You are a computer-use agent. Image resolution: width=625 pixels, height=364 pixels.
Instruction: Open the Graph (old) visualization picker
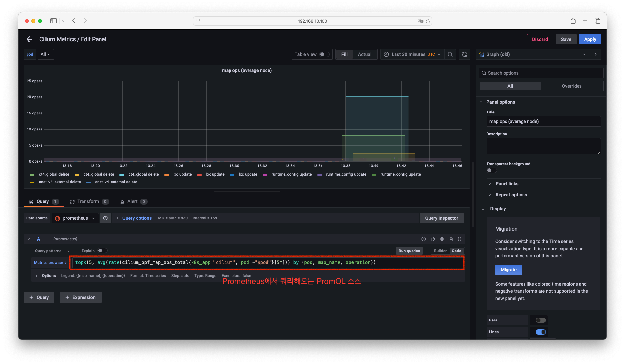532,54
